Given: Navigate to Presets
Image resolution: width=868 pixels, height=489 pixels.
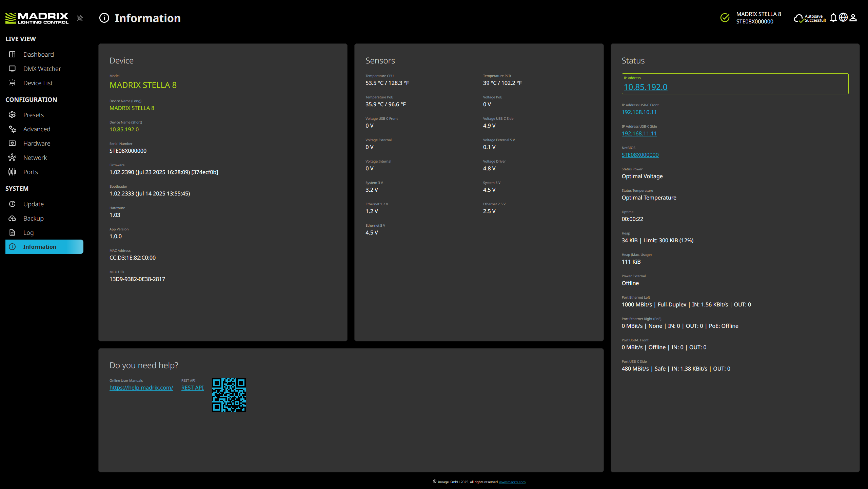Looking at the screenshot, I should coord(34,115).
